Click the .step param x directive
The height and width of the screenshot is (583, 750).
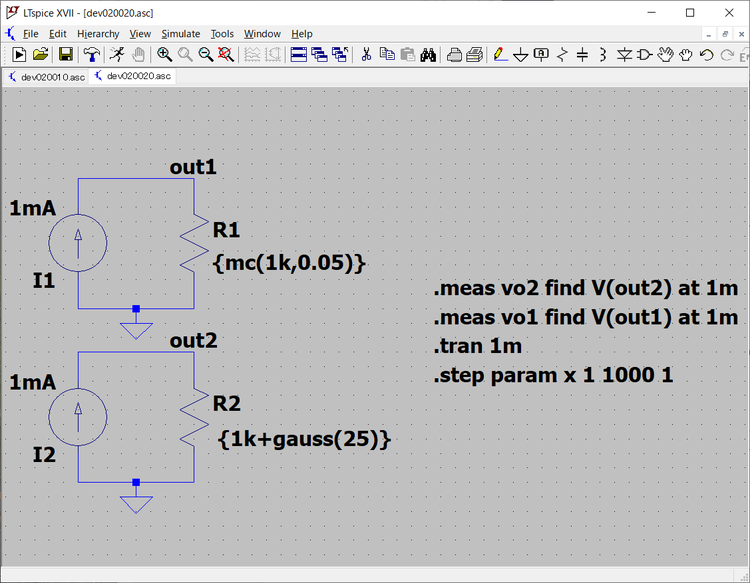click(x=553, y=375)
